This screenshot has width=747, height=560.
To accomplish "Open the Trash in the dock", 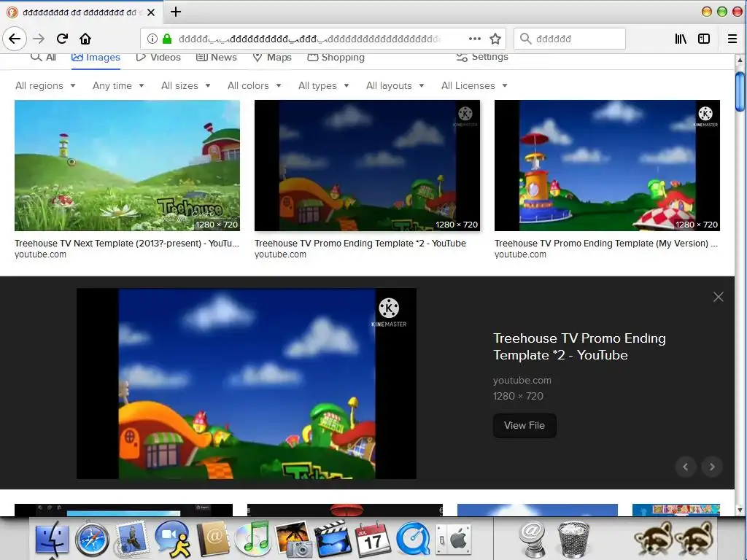I will tap(573, 539).
